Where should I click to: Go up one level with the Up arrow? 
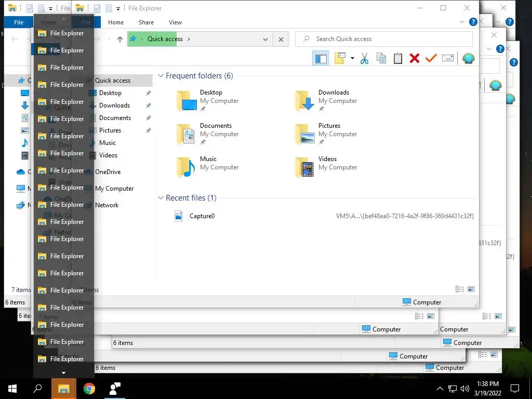120,39
